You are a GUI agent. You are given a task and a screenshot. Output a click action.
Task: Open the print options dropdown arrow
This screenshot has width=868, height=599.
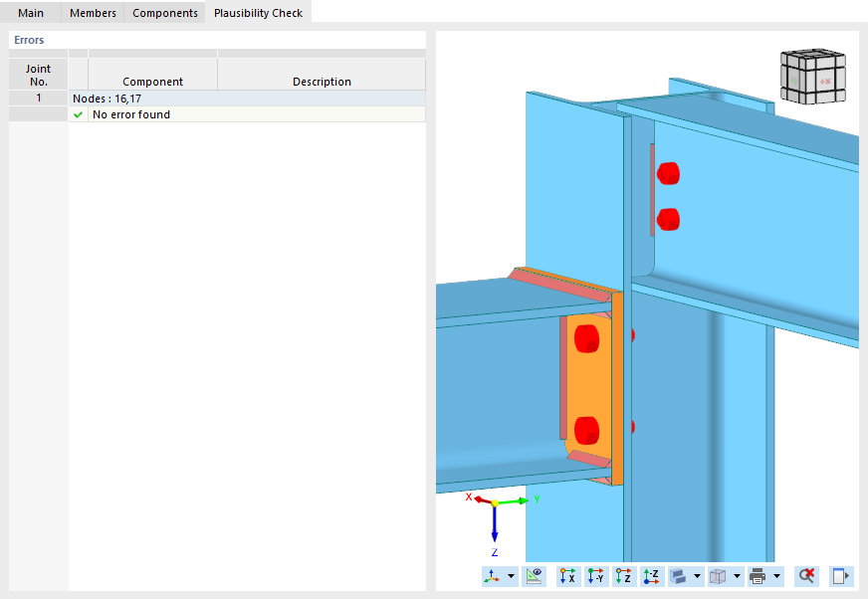(x=774, y=576)
